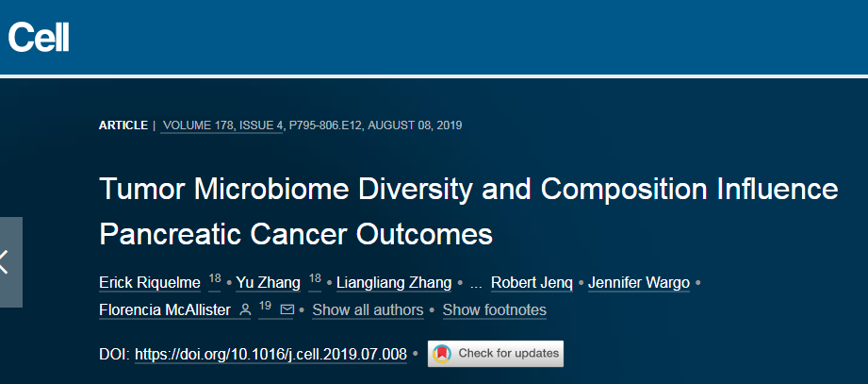Click author Jennifer Wargo
Screen dimensions: 868x384
click(x=639, y=283)
